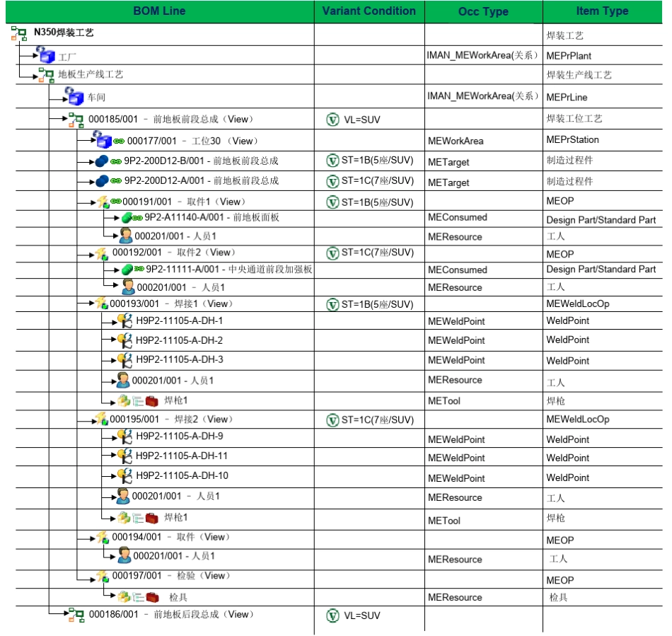This screenshot has height=636, width=672.
Task: Select the 000192/001 取件2 (View) row
Action: pos(339,253)
